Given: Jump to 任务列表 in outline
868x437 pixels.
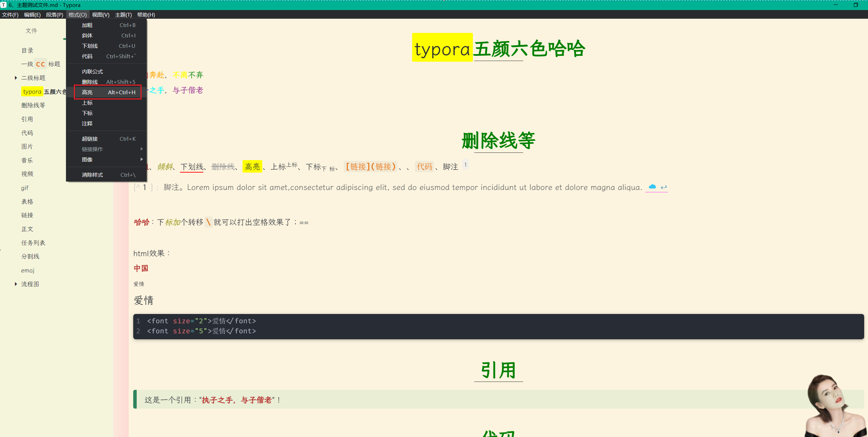Looking at the screenshot, I should tap(33, 243).
